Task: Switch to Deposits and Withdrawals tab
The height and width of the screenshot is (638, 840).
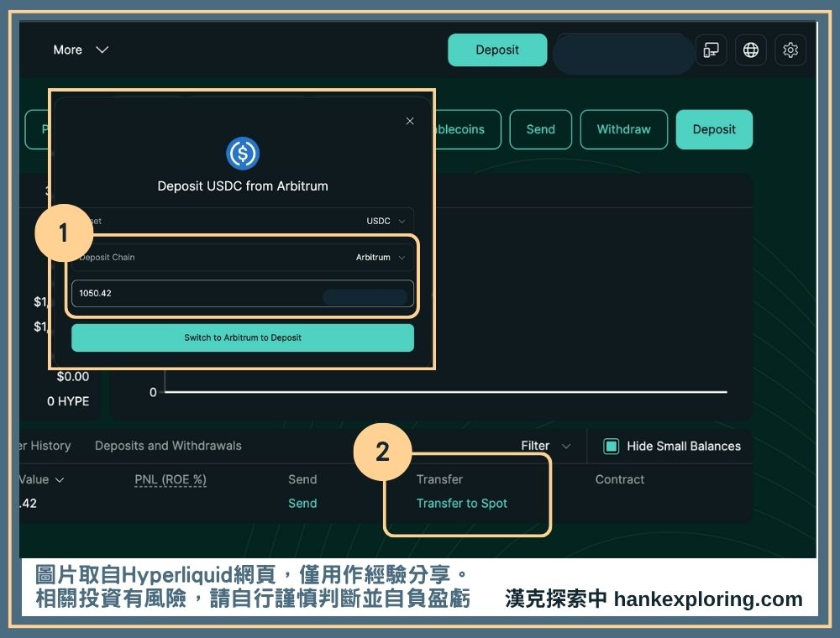Action: coord(168,446)
